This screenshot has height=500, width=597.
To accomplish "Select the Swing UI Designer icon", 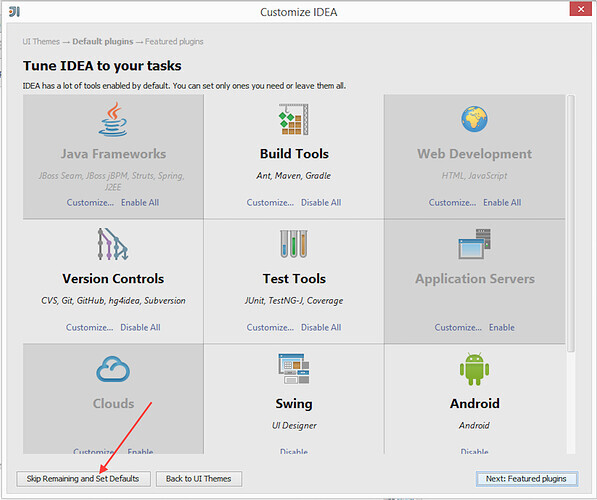I will click(x=294, y=369).
